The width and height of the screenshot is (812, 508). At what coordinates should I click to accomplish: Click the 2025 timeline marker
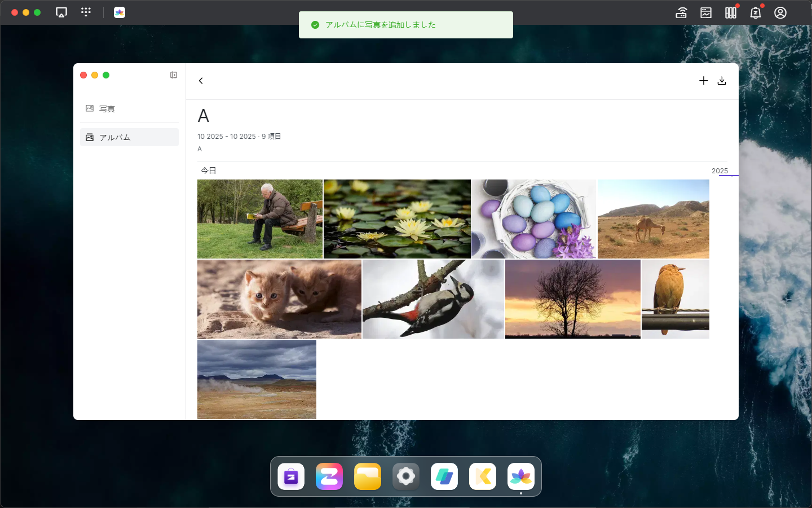[720, 171]
